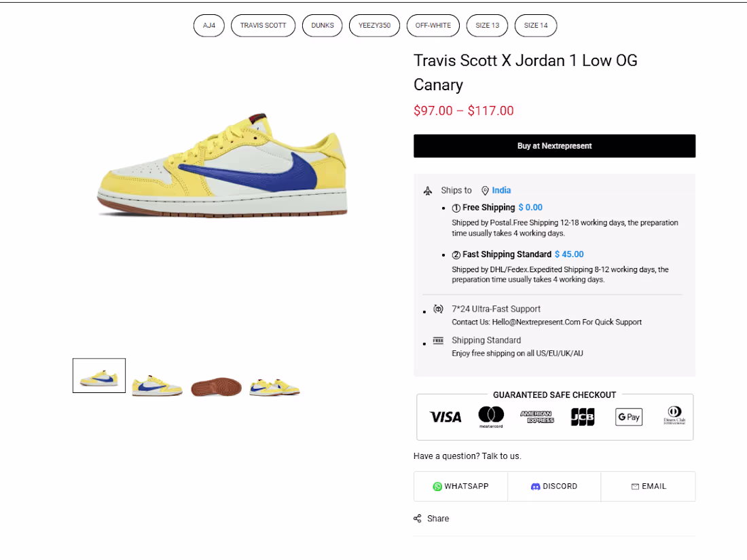Viewport: 747px width, 560px height.
Task: Click the Mastercard payment icon
Action: tap(491, 417)
